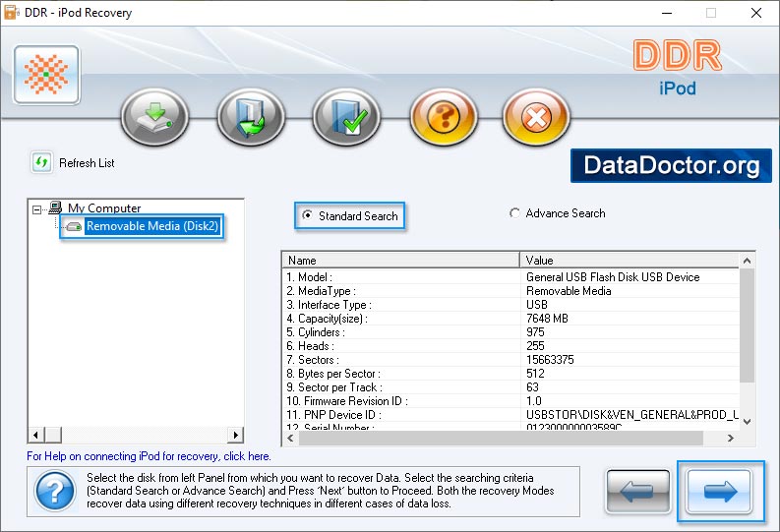Click the details table vertical scrollbar thumb

pyautogui.click(x=747, y=325)
